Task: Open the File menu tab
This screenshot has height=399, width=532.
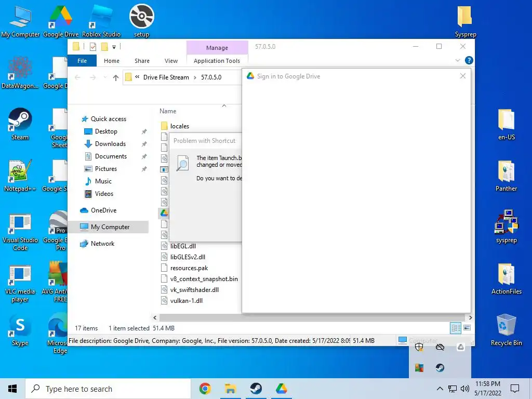Action: [82, 61]
